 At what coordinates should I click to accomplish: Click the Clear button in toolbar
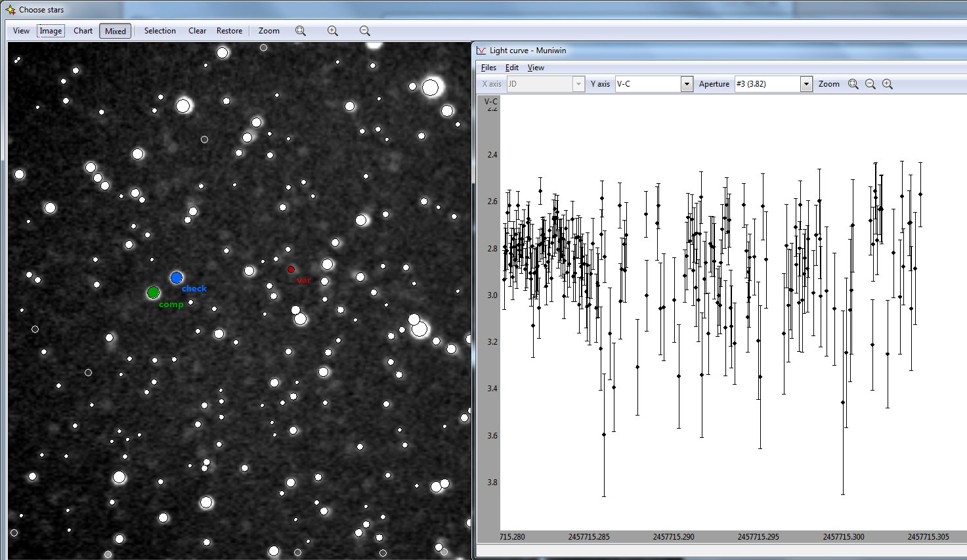[197, 31]
